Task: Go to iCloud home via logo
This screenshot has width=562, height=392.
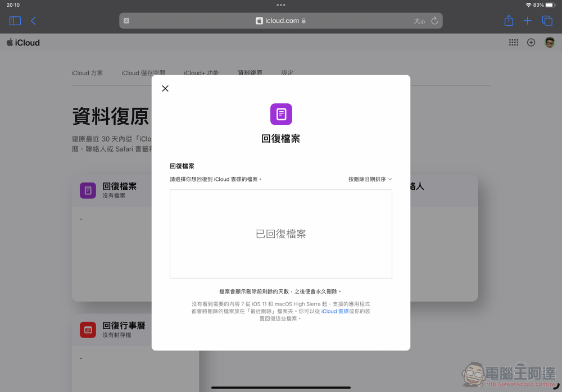Action: coord(24,43)
